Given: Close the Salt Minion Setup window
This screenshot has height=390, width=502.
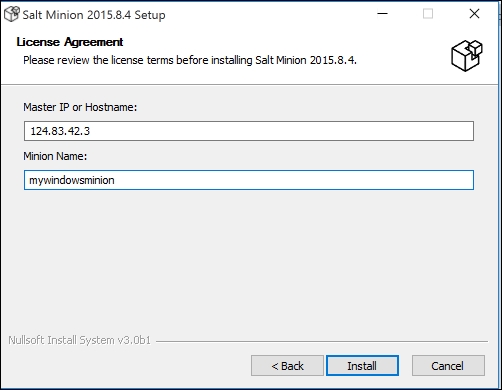Looking at the screenshot, I should point(474,14).
